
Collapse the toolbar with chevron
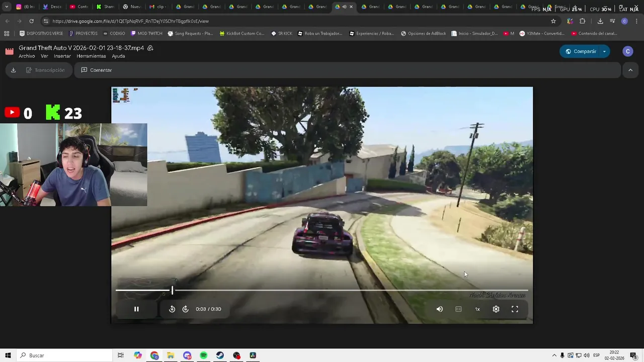pos(630,70)
